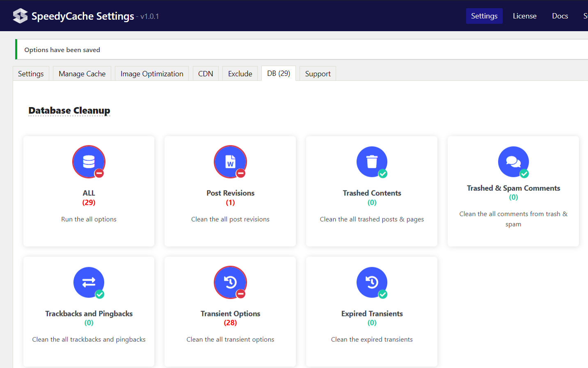Click 'Clean the all transient options' text
588x368 pixels.
[x=230, y=339]
